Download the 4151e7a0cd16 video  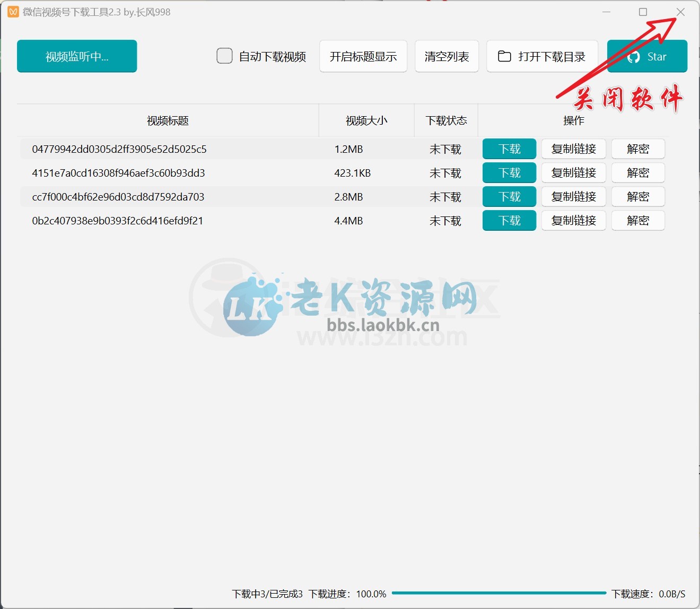(x=510, y=173)
